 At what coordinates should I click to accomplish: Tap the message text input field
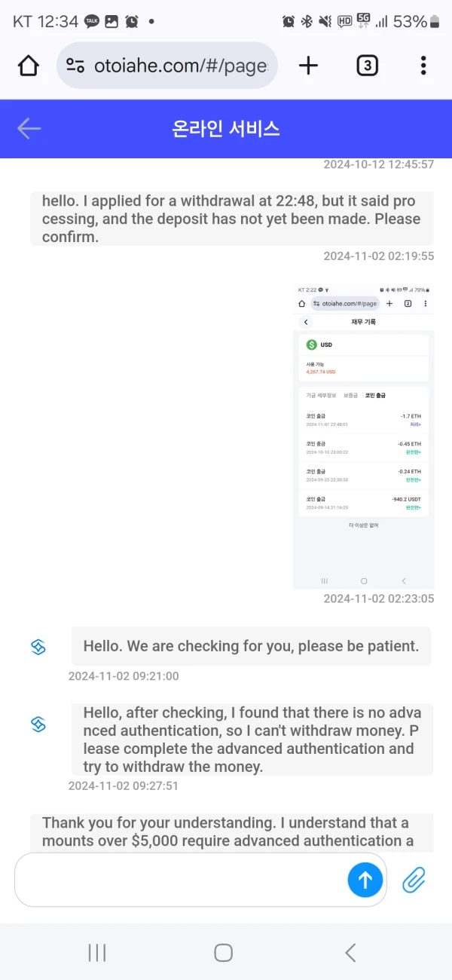pyautogui.click(x=181, y=880)
